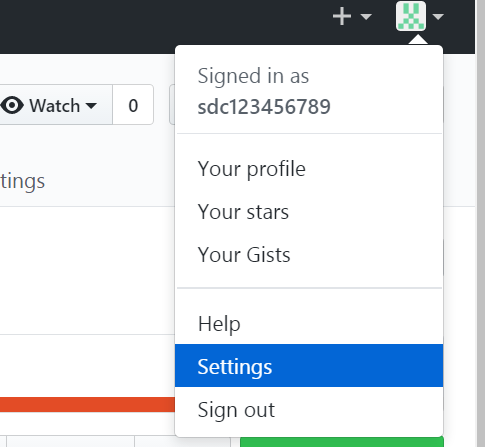Open the Watch dropdown caret
This screenshot has width=485, height=447.
pyautogui.click(x=91, y=106)
